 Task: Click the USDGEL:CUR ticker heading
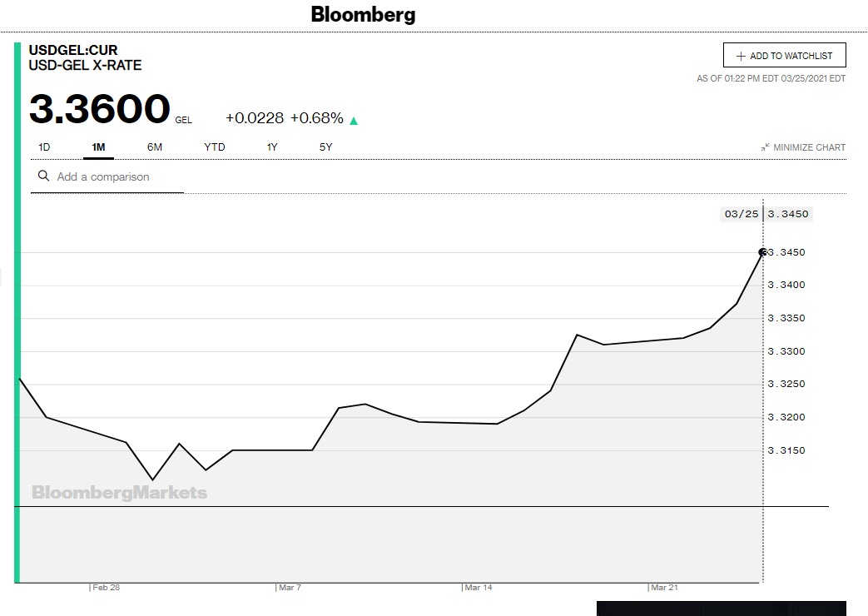[x=73, y=50]
